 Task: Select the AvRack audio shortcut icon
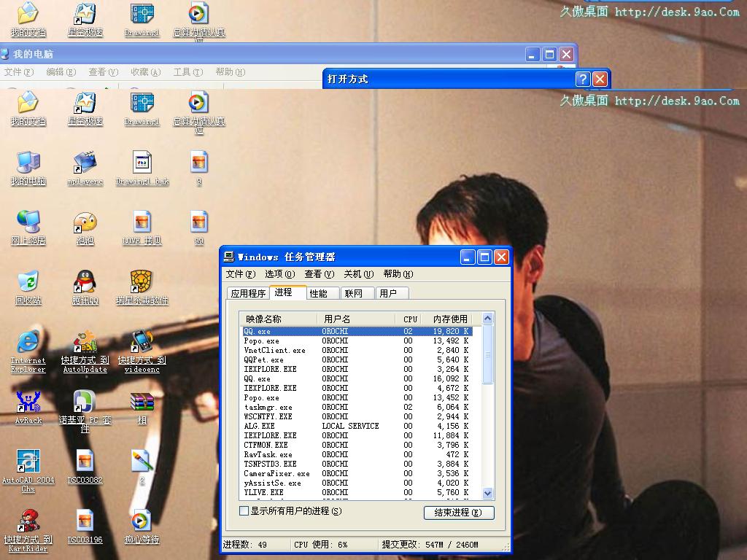(28, 402)
